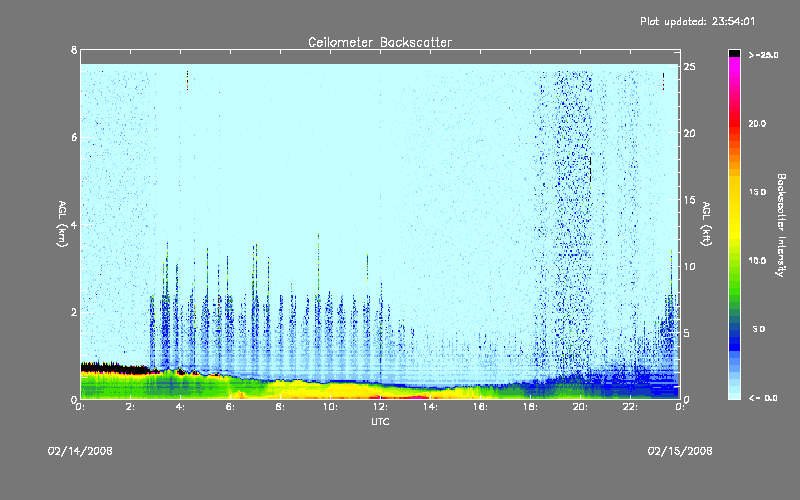Viewport: 800px width, 500px height.
Task: Select the start date "02/14/2008"
Action: point(80,451)
